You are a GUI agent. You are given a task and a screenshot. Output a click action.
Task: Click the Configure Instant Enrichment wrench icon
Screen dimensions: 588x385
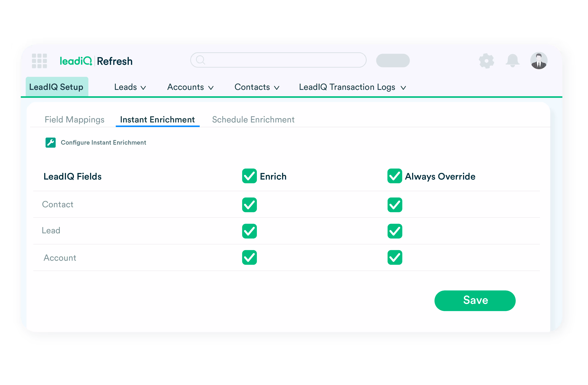(x=51, y=142)
